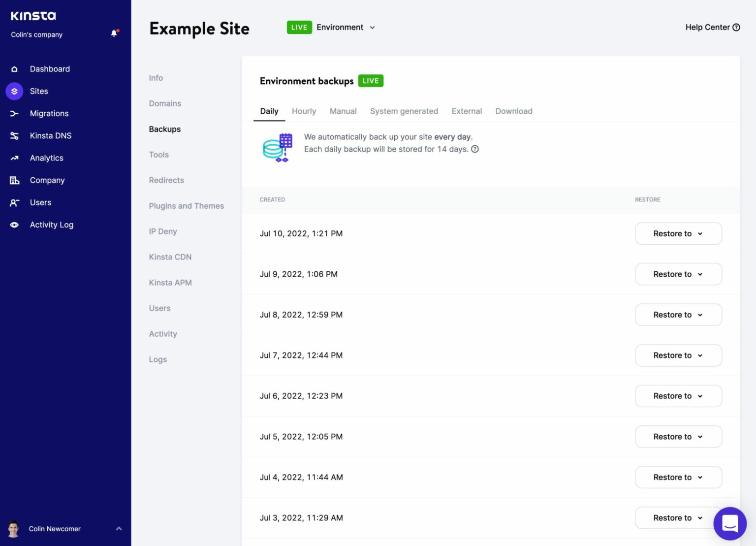Switch to the Hourly backups tab
Screen dimensions: 756x546
(x=304, y=111)
